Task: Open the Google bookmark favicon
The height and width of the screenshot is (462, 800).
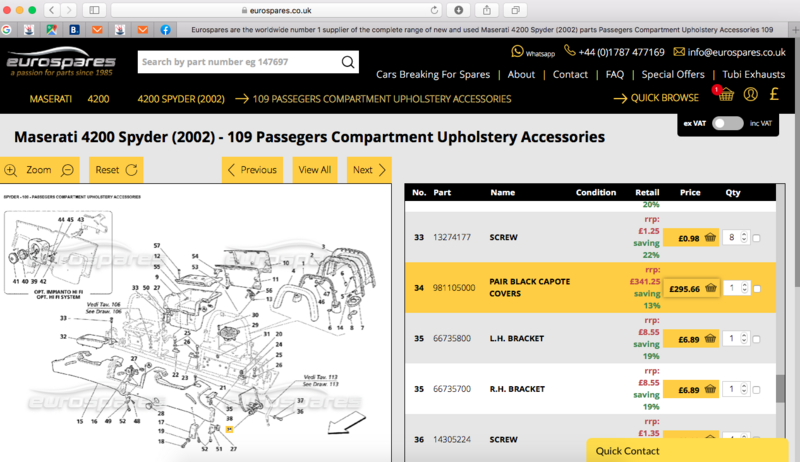Action: pos(6,30)
